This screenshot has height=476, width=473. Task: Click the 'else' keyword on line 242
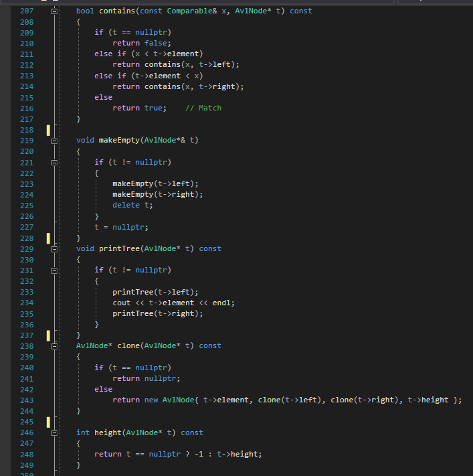point(104,389)
